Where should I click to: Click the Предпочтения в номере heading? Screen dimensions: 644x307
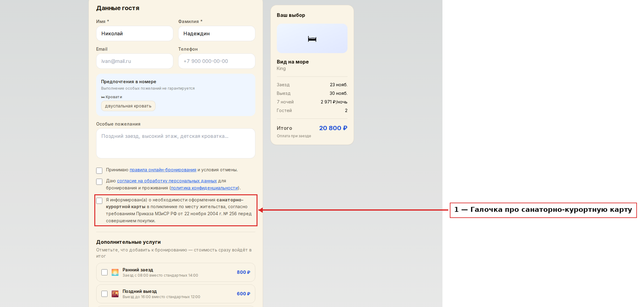coord(128,82)
